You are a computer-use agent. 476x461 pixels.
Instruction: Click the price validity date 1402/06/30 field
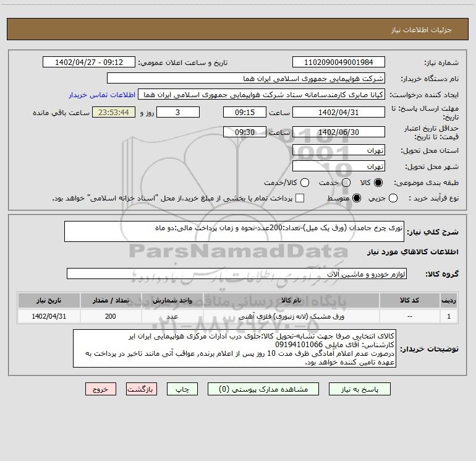(x=339, y=132)
